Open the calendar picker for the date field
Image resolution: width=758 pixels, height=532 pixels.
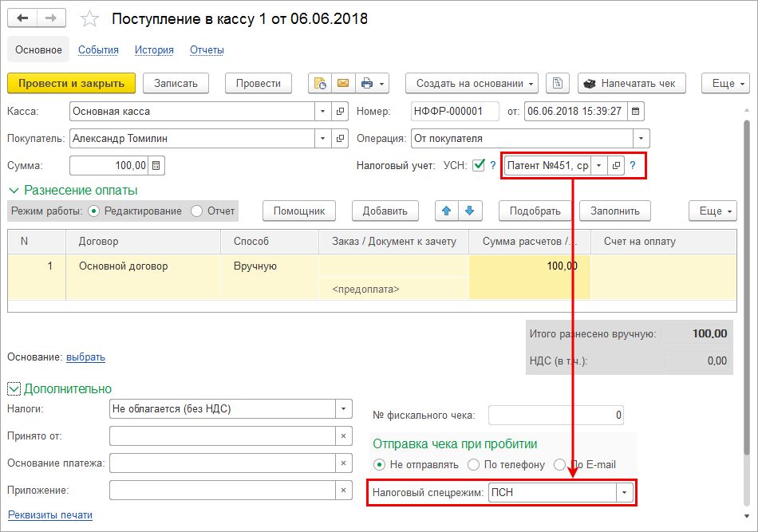pyautogui.click(x=636, y=111)
